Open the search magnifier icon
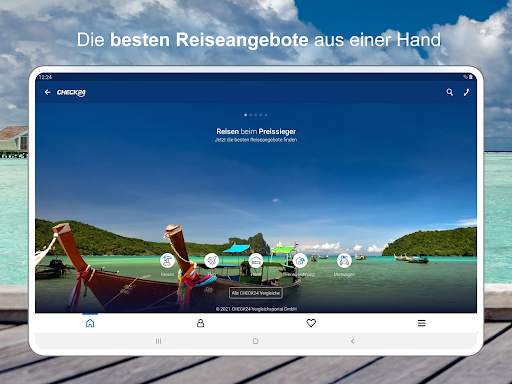This screenshot has width=512, height=384. [450, 92]
